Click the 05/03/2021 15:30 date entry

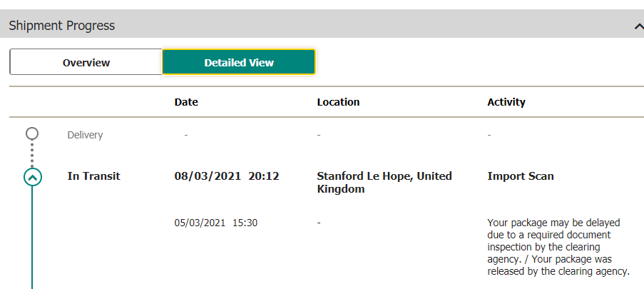coord(216,223)
